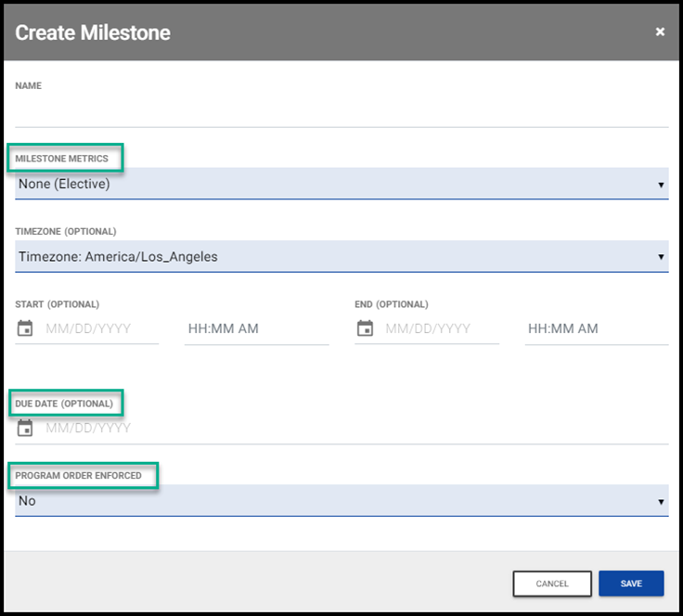This screenshot has height=616, width=683.
Task: Click the arrow on the Milestone Metrics dropdown
Action: [x=661, y=185]
